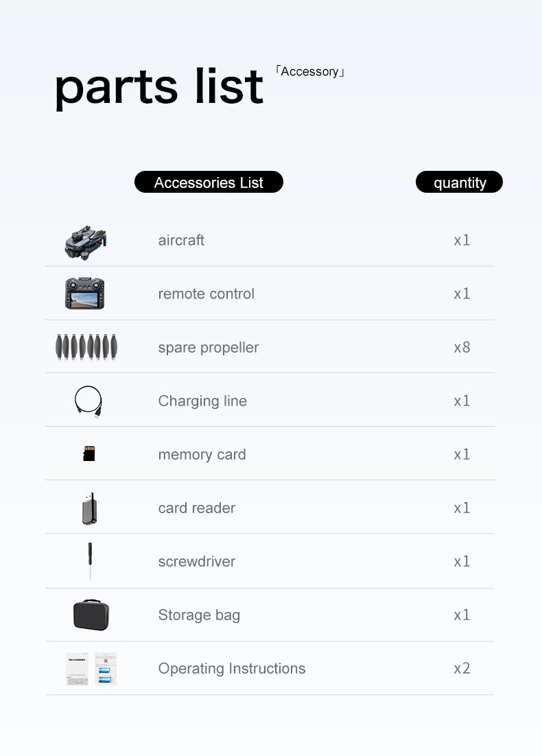This screenshot has height=756, width=542.
Task: Click the card reader icon
Action: (89, 508)
